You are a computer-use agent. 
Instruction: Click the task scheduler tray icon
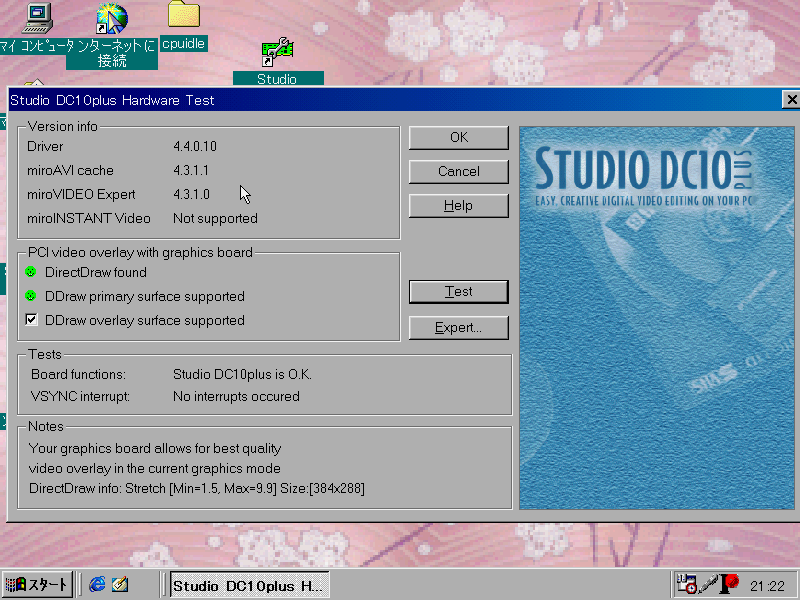click(686, 584)
